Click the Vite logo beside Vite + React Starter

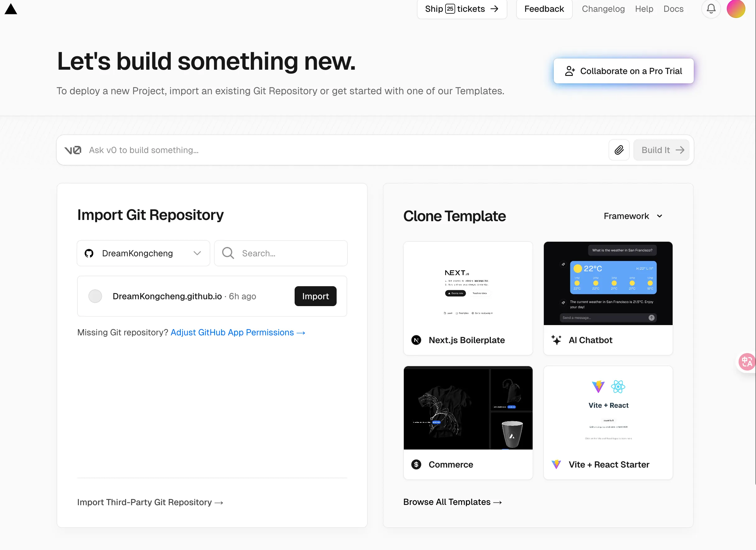click(556, 464)
